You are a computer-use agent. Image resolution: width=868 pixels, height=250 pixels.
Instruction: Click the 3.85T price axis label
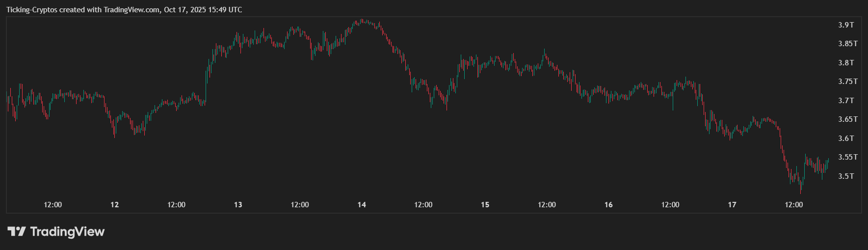[x=847, y=44]
